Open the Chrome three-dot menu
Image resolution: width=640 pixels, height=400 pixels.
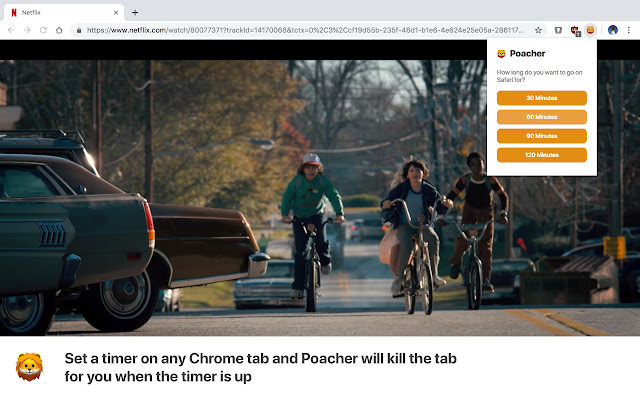click(x=629, y=30)
